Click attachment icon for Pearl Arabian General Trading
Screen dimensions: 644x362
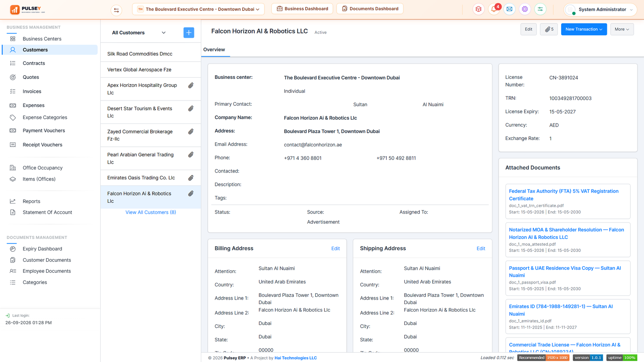point(191,154)
